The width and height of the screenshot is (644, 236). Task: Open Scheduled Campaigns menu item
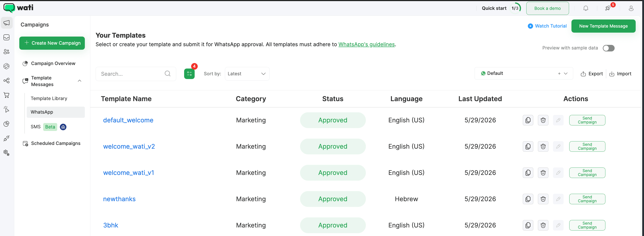tap(52, 143)
